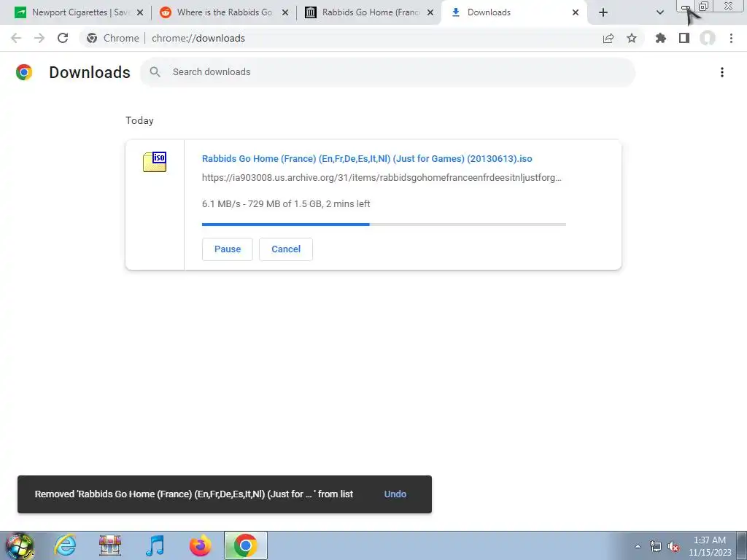Pause the Rabbids Go Home download

click(228, 249)
